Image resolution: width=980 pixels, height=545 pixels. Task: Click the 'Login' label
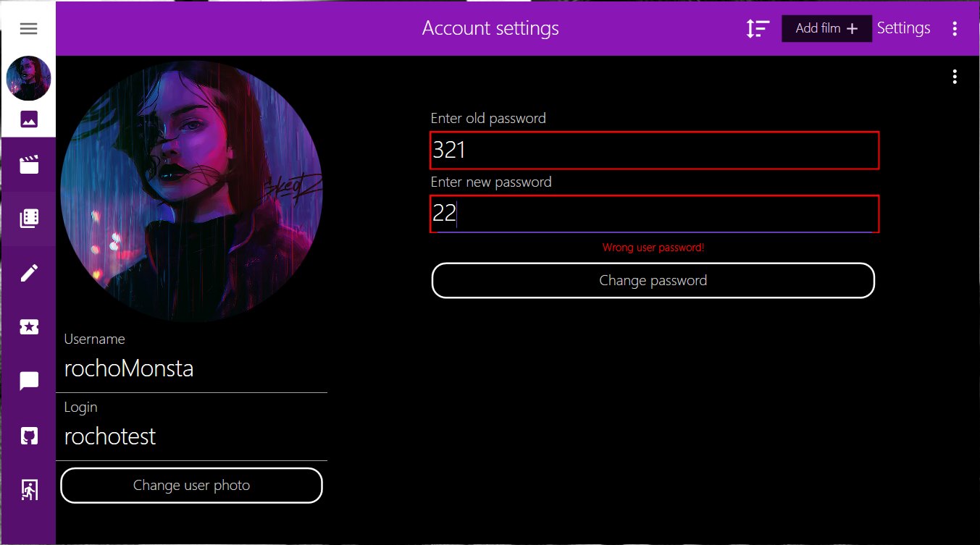point(80,407)
